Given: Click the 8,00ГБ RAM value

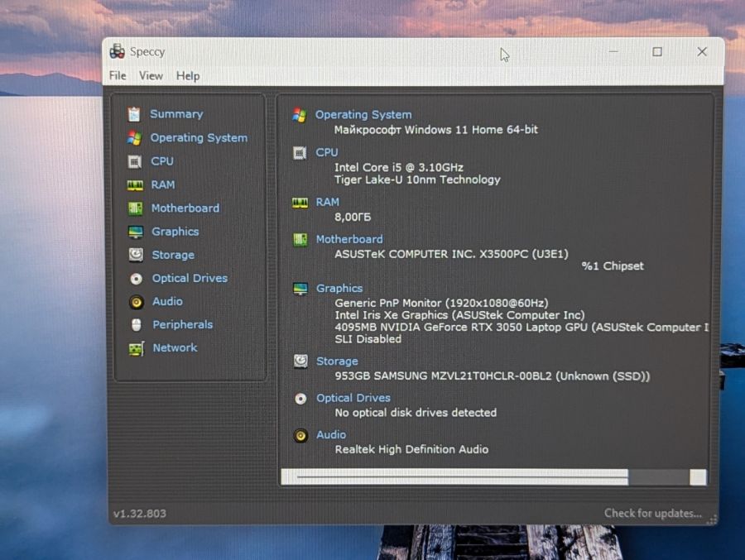Looking at the screenshot, I should [x=353, y=217].
